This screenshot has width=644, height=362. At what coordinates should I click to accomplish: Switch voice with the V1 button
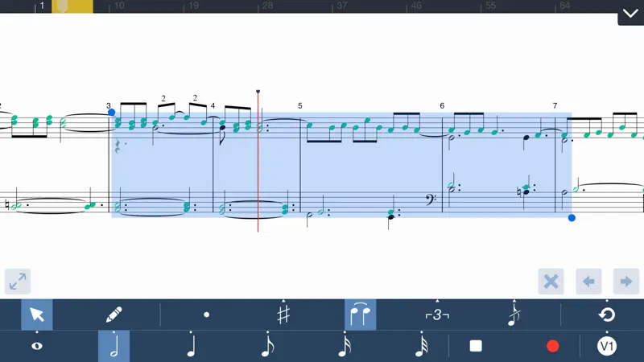click(x=607, y=346)
